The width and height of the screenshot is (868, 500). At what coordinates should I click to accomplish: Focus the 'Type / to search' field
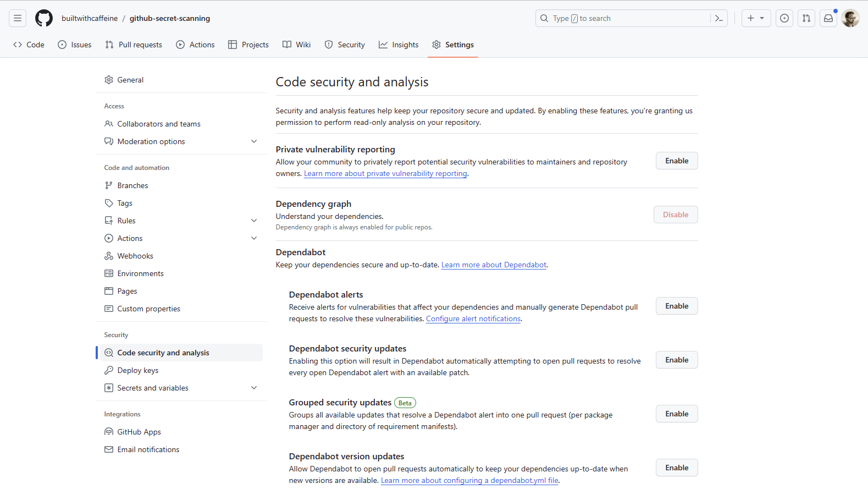coord(632,18)
